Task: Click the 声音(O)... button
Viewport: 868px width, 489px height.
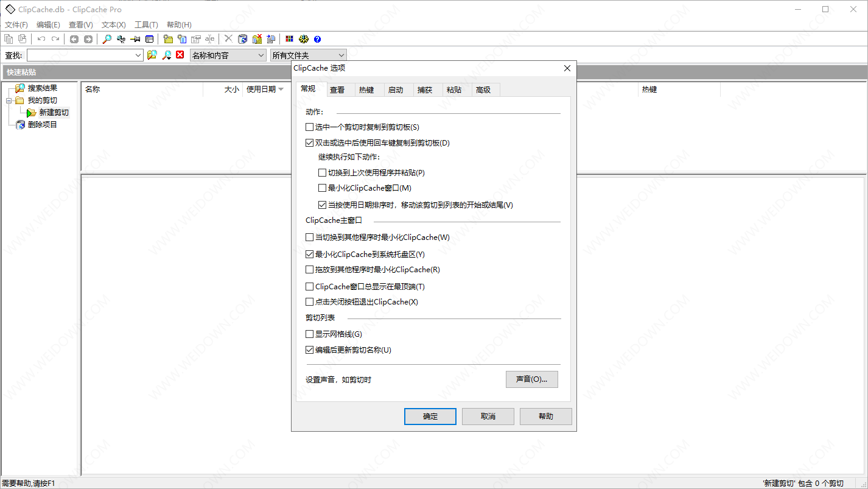Action: (531, 379)
